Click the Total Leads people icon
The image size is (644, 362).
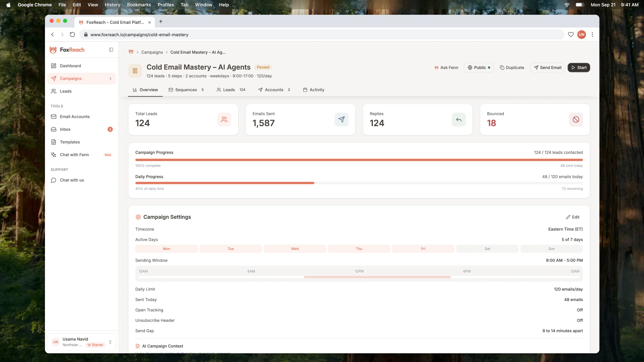pos(224,119)
